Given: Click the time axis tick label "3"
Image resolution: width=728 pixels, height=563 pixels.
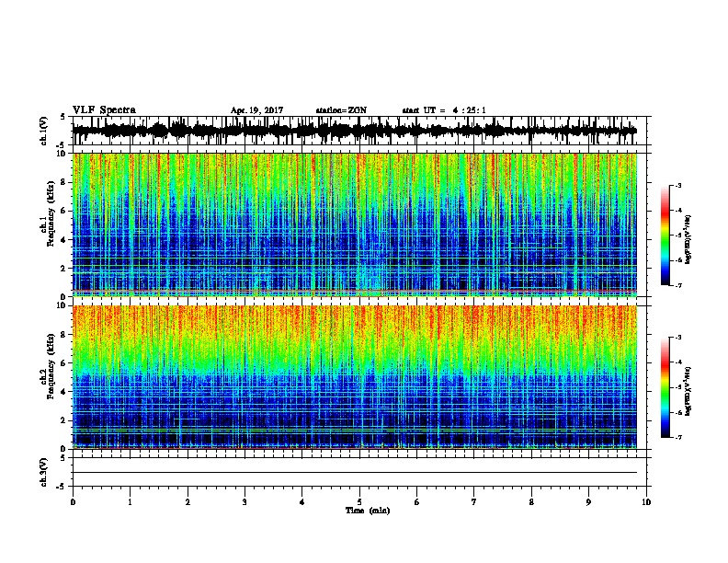Looking at the screenshot, I should click(x=245, y=502).
